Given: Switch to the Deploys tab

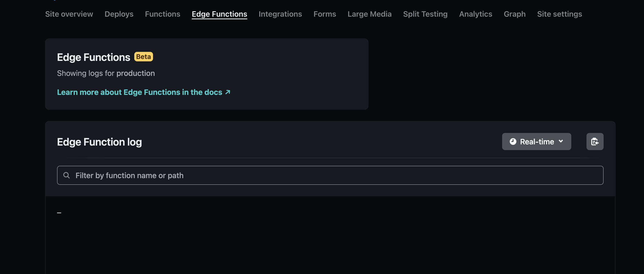Looking at the screenshot, I should point(119,14).
